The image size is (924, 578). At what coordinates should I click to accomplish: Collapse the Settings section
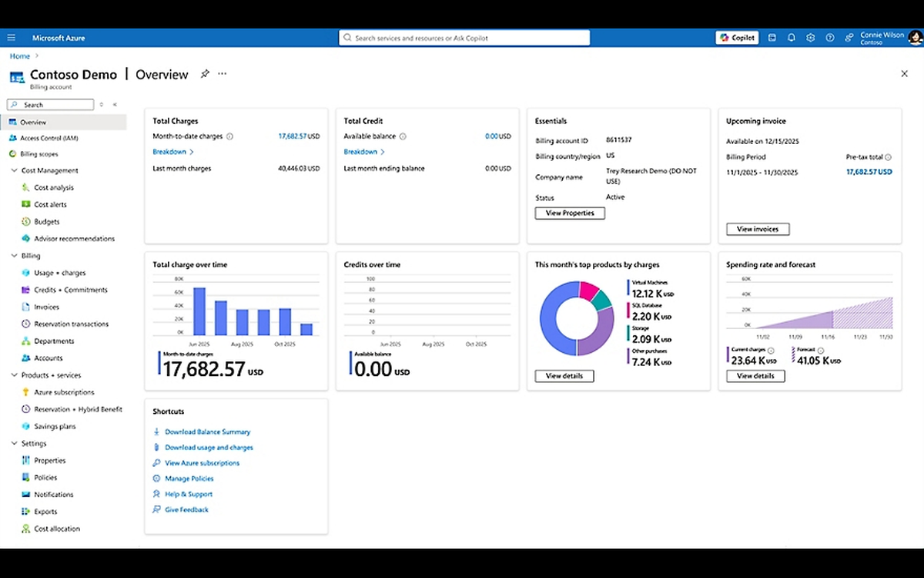[14, 444]
